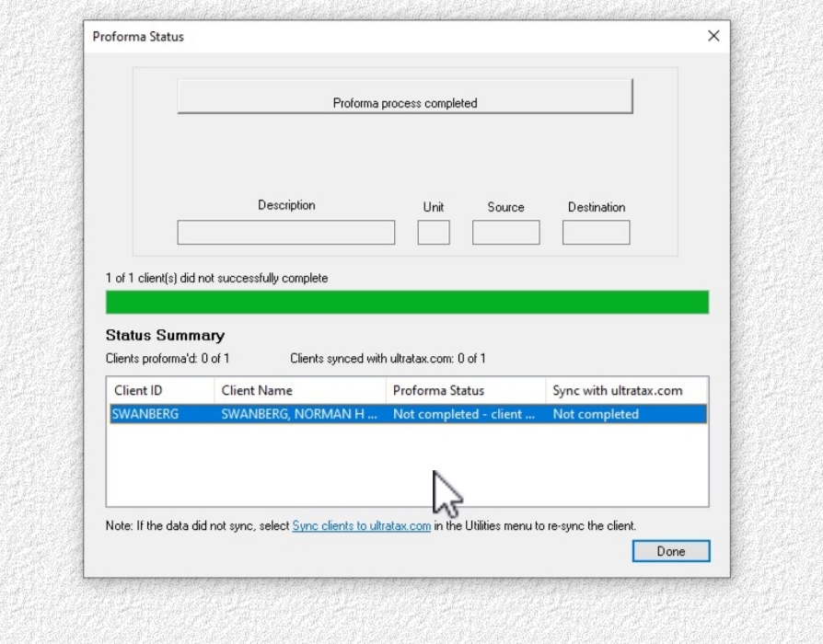Click the Proforma Status column header
823x644 pixels.
click(x=465, y=391)
